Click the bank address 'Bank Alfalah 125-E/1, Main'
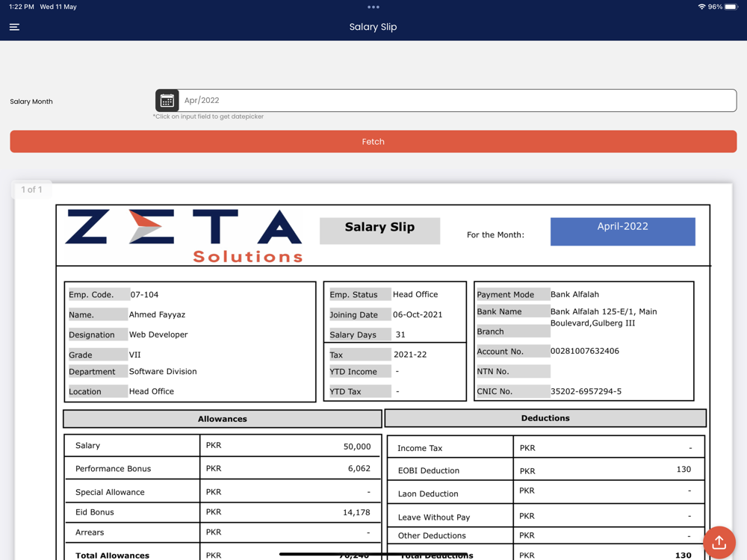The width and height of the screenshot is (747, 560). (x=604, y=311)
